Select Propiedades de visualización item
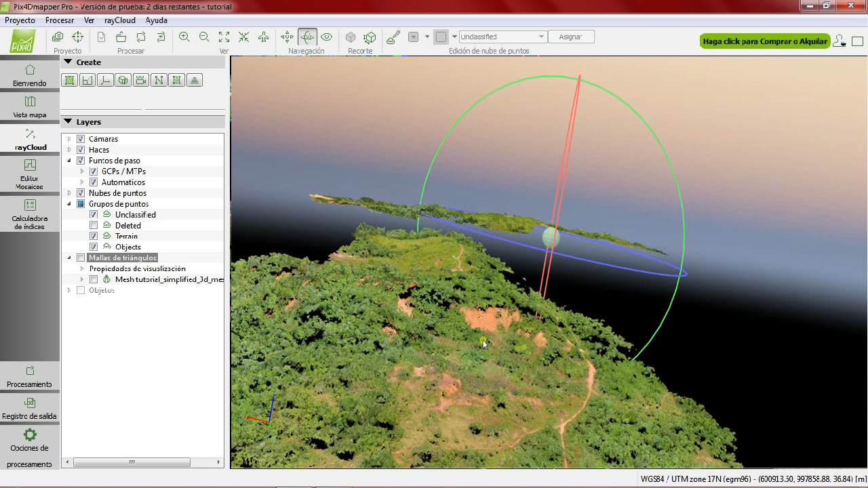 [138, 269]
